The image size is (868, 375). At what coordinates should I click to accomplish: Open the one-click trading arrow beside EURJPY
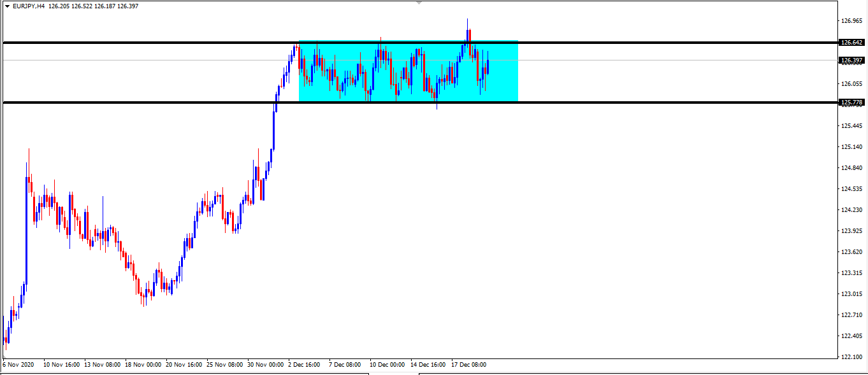pyautogui.click(x=6, y=6)
